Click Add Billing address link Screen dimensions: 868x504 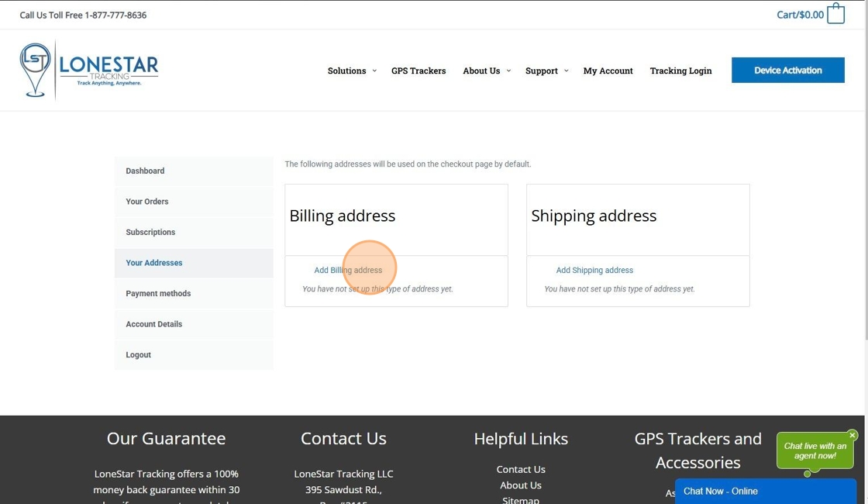[x=348, y=271]
